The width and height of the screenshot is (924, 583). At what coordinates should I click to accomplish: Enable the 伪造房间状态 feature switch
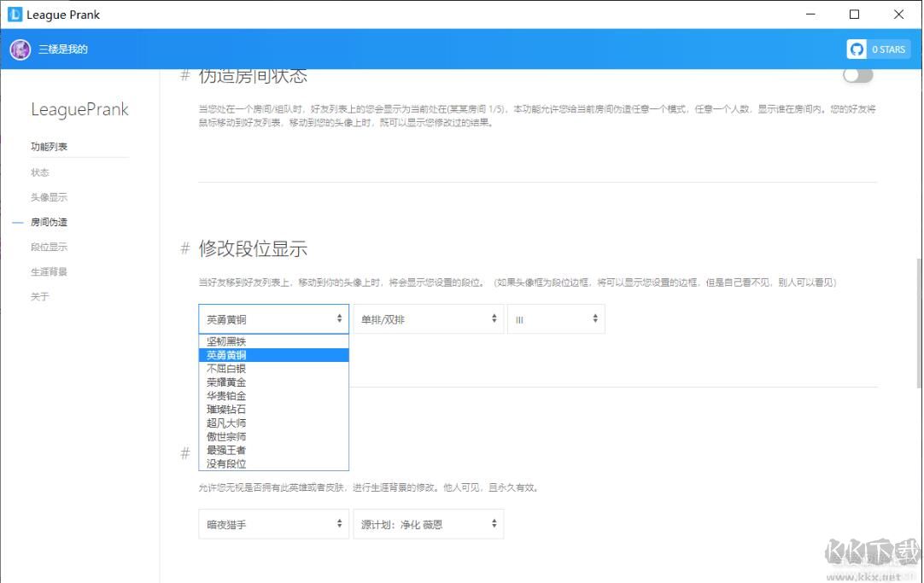[x=857, y=75]
